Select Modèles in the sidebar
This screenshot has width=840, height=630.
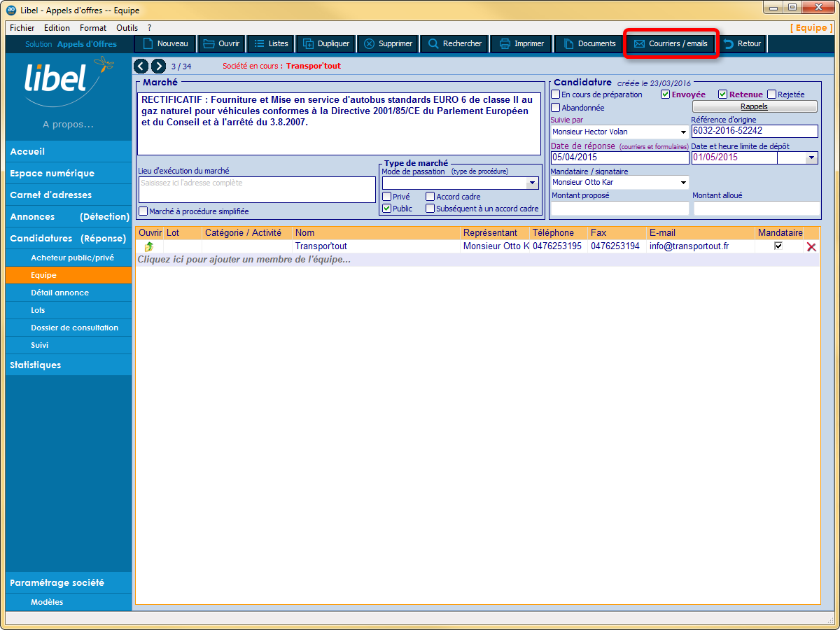[x=68, y=602]
